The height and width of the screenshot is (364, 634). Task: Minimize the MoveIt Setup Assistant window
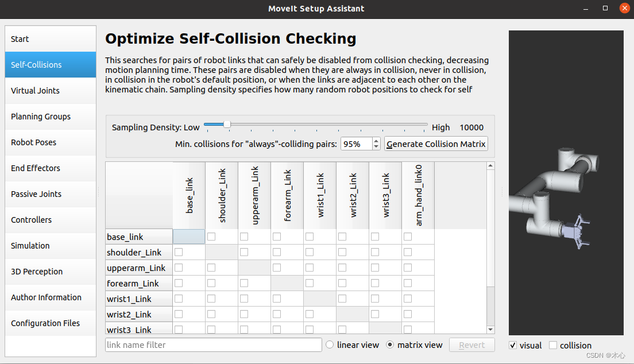pyautogui.click(x=586, y=9)
